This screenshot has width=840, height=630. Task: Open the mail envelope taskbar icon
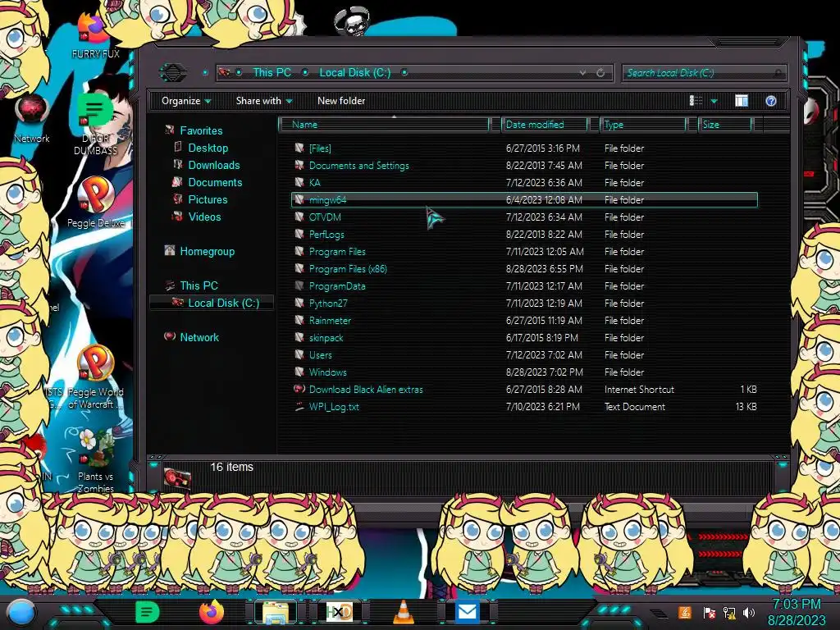[467, 612]
